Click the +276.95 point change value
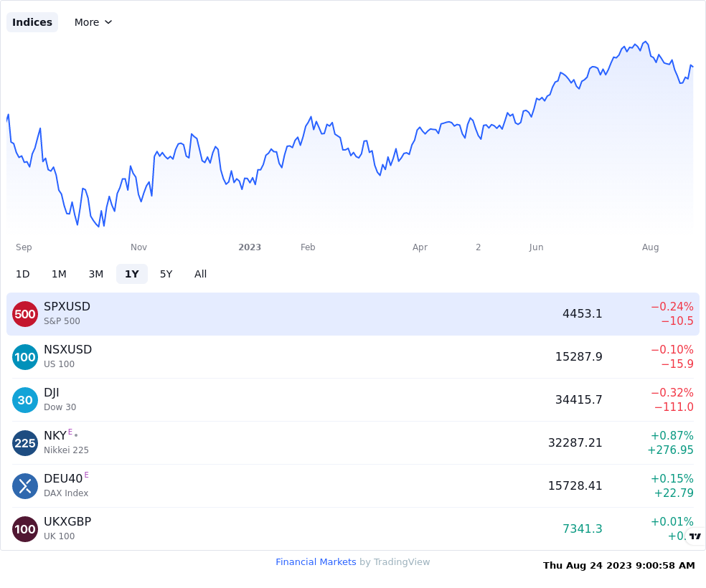 [x=670, y=450]
